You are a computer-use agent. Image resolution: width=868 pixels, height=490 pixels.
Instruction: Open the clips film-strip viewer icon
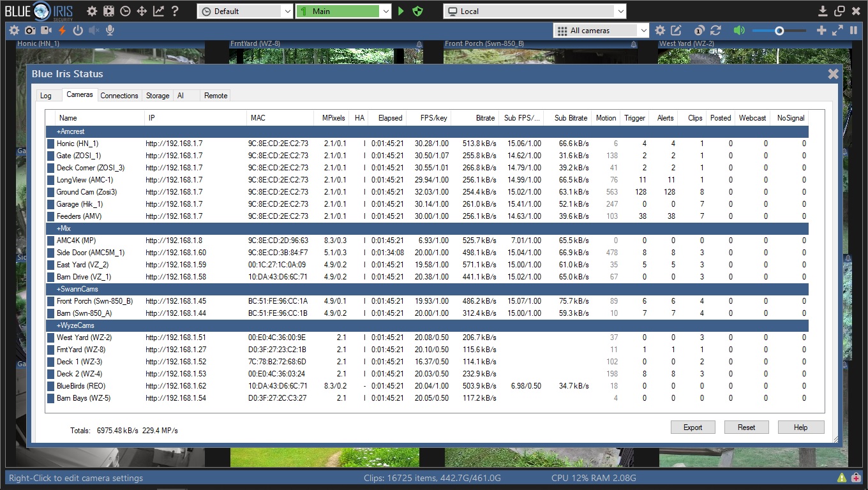108,11
